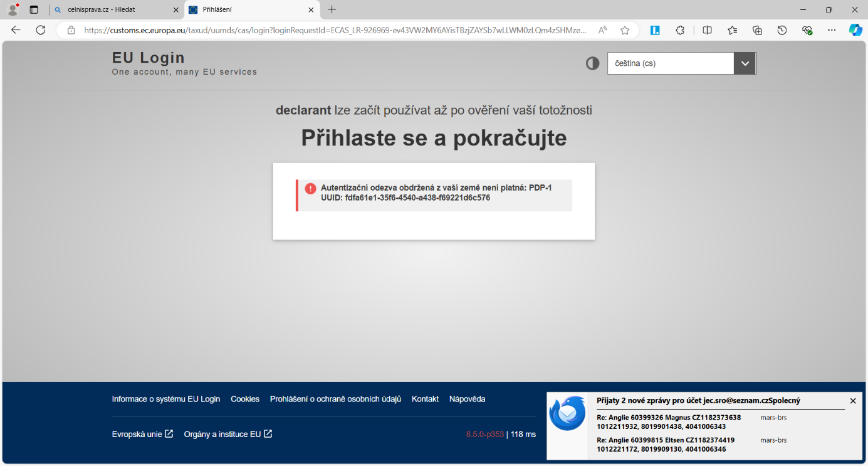Image resolution: width=868 pixels, height=466 pixels.
Task: Expand language list using chevron arrow
Action: pos(745,63)
